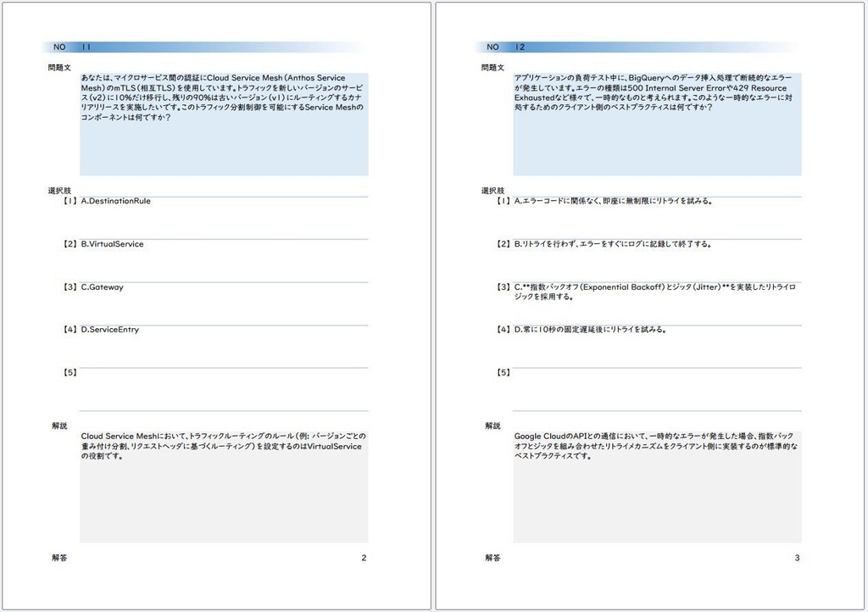Click 問題文 label on question 12 page
Image resolution: width=868 pixels, height=612 pixels.
pyautogui.click(x=492, y=68)
